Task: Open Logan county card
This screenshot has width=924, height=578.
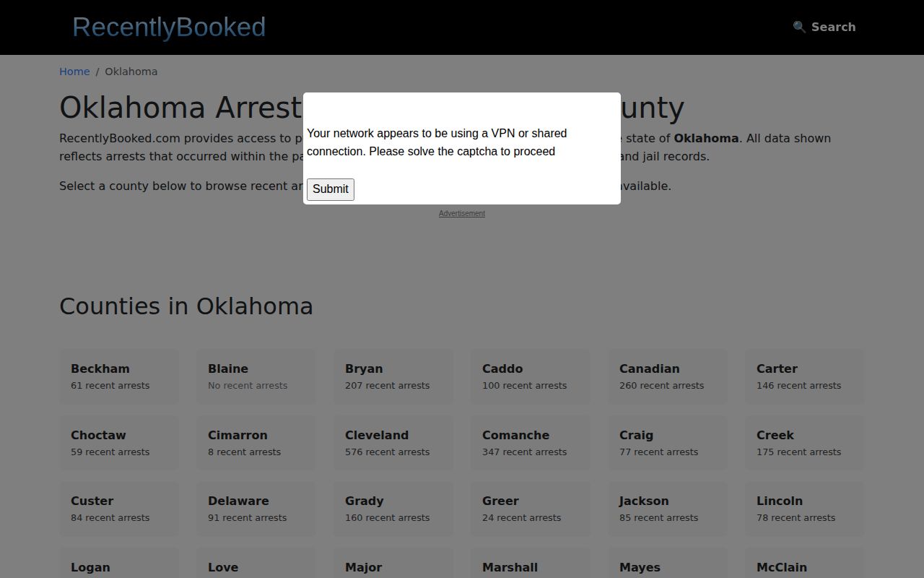Action: coord(119,564)
